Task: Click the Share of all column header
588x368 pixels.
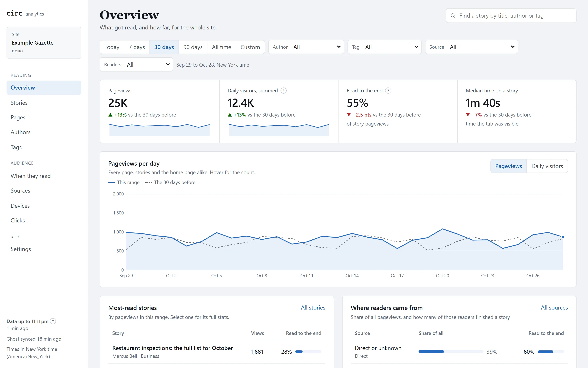Action: pyautogui.click(x=431, y=333)
